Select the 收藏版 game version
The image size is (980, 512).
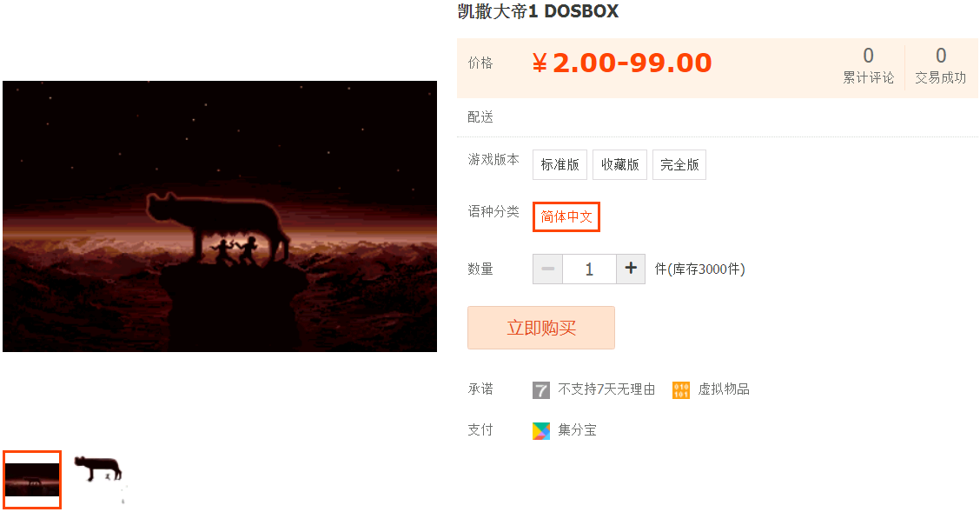(x=619, y=164)
